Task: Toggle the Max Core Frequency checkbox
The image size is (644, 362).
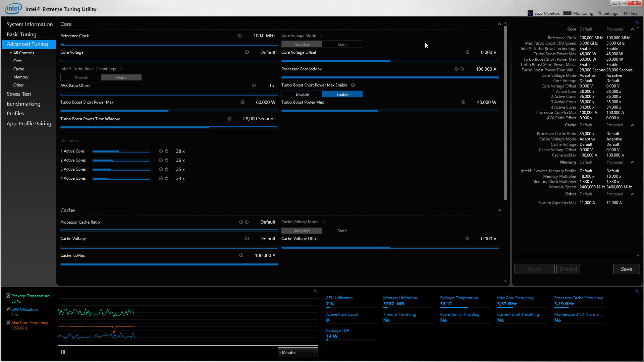Action: click(x=8, y=322)
